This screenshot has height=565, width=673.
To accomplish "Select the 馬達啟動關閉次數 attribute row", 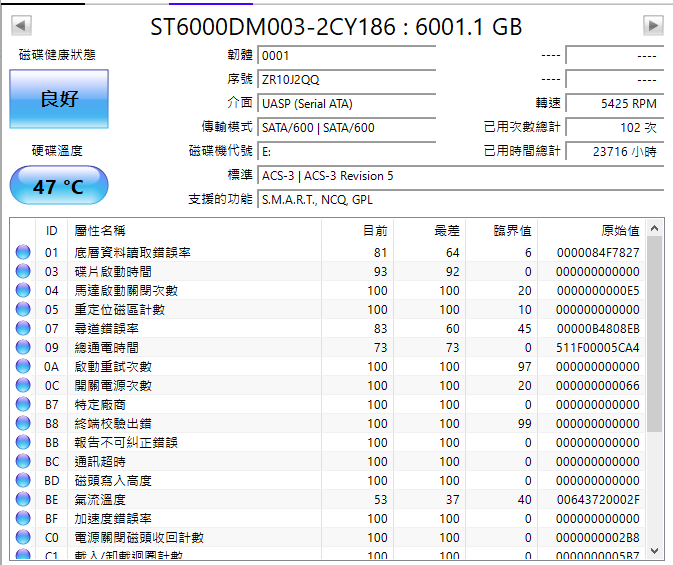I will point(328,290).
